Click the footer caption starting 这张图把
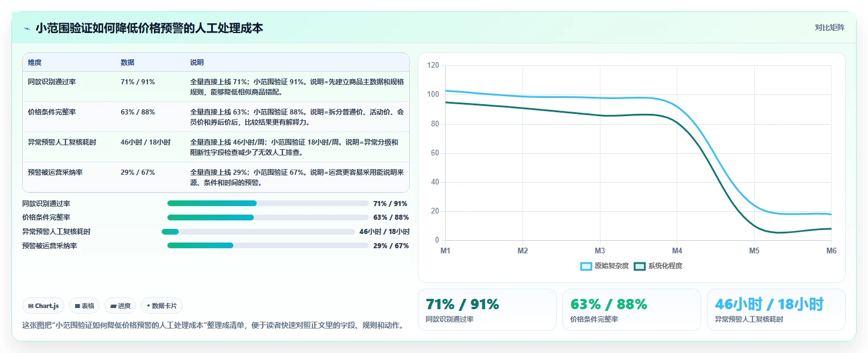Image resolution: width=868 pixels, height=353 pixels. point(213,326)
